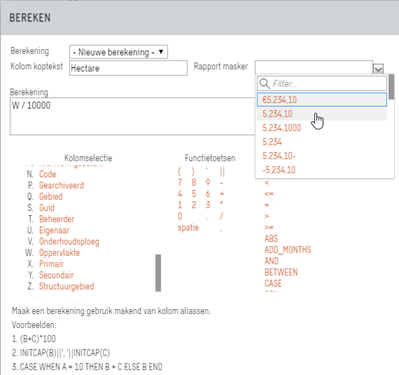Image resolution: width=399 pixels, height=375 pixels.
Task: Insert the minus operator key
Action: [222, 183]
